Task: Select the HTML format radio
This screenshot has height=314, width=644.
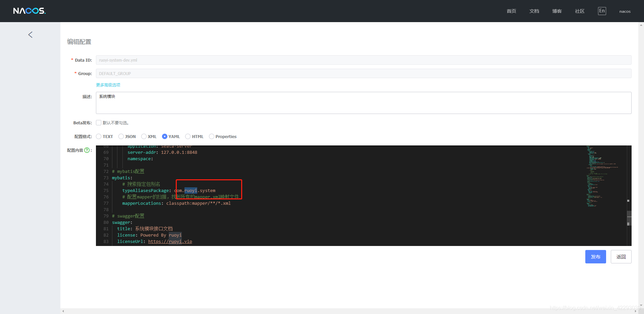Action: click(x=188, y=136)
